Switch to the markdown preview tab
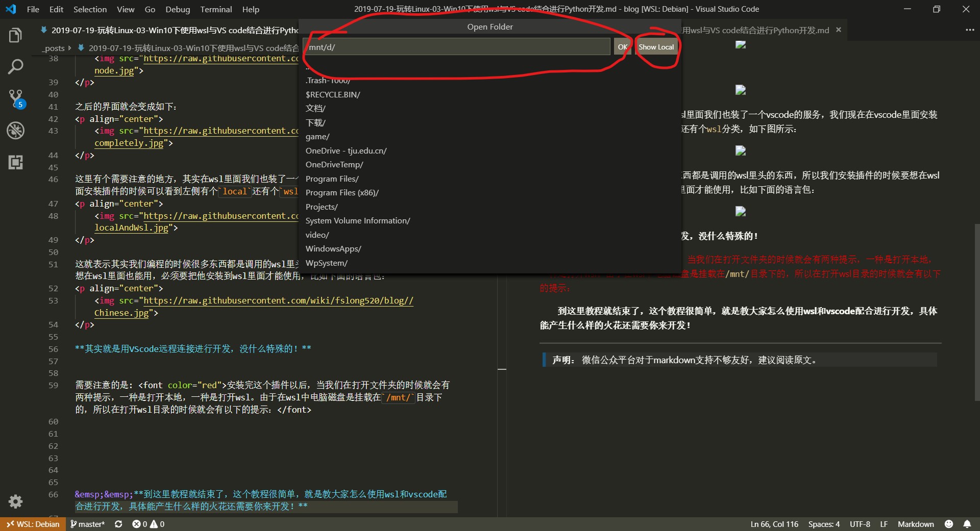Screen dimensions: 980x531 click(763, 30)
